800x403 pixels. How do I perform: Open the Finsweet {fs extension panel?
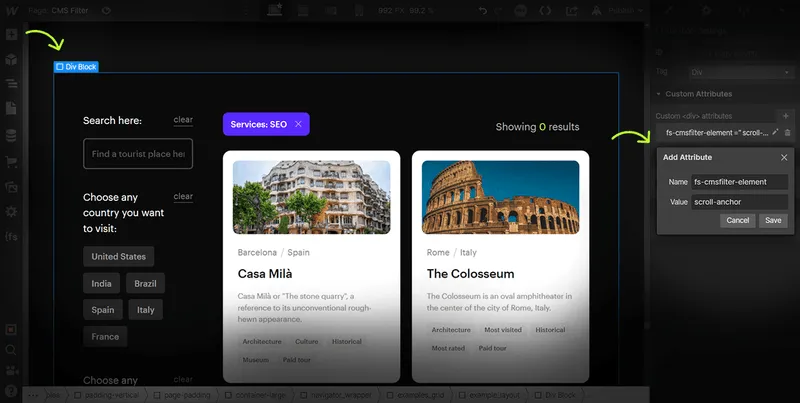click(x=11, y=236)
